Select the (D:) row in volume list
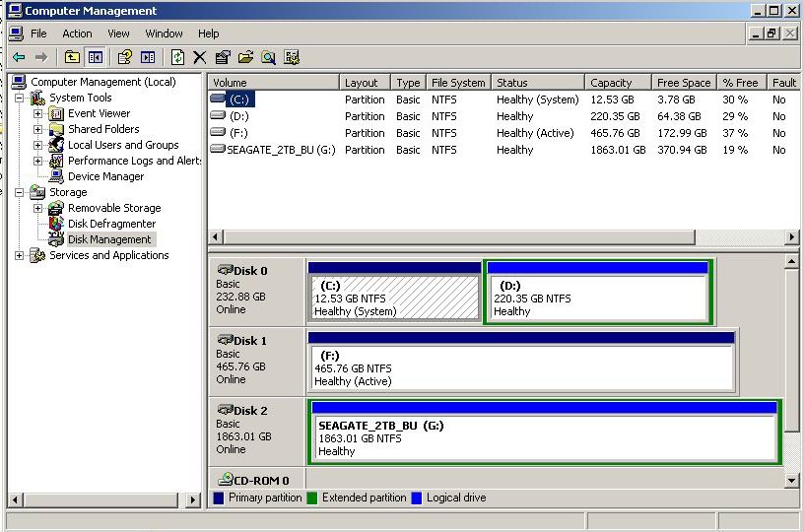804x532 pixels. click(x=504, y=116)
